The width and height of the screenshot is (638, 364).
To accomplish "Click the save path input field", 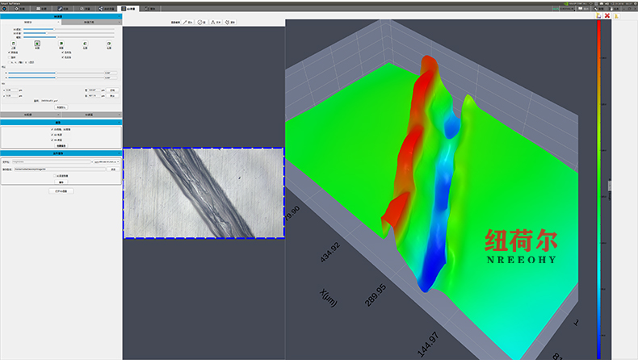I will pos(60,169).
